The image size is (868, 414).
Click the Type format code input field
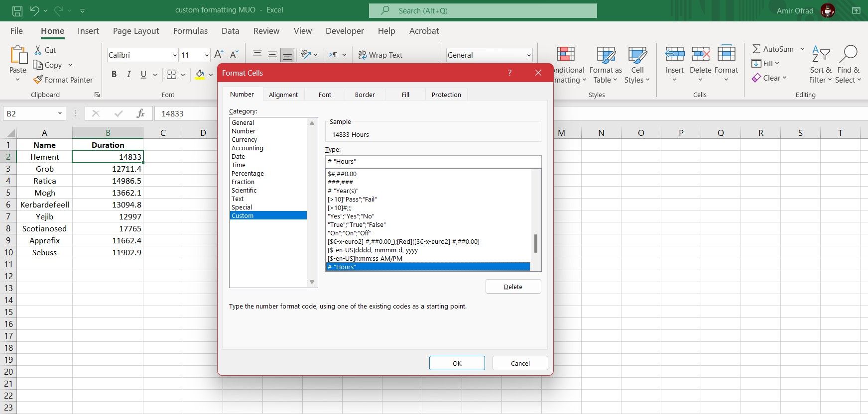pos(432,162)
